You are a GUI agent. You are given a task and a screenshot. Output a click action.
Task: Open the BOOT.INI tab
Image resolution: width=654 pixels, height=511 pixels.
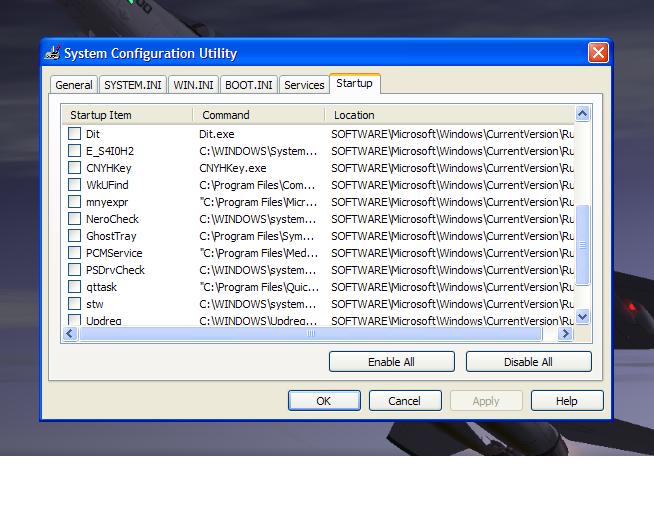point(248,85)
